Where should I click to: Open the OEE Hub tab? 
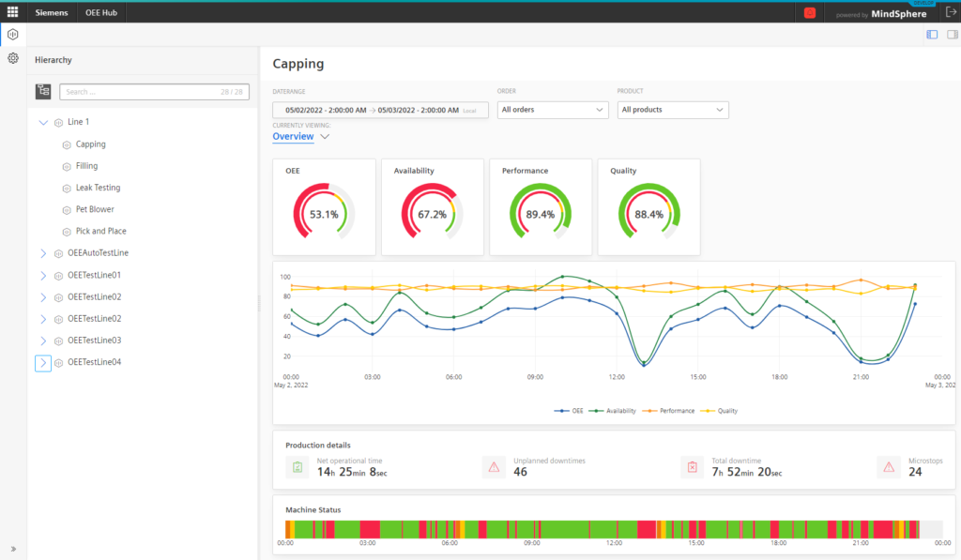(101, 12)
